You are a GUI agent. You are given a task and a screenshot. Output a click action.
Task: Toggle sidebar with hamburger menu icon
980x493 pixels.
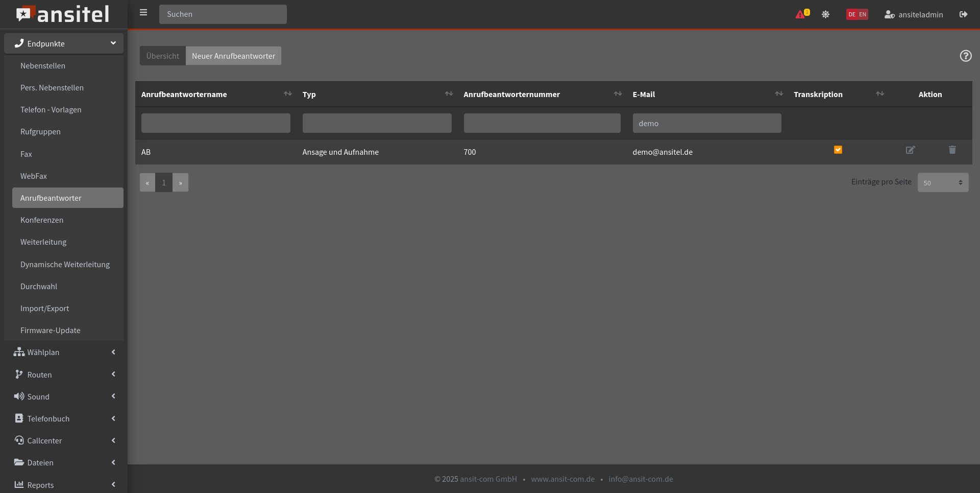[x=143, y=13]
